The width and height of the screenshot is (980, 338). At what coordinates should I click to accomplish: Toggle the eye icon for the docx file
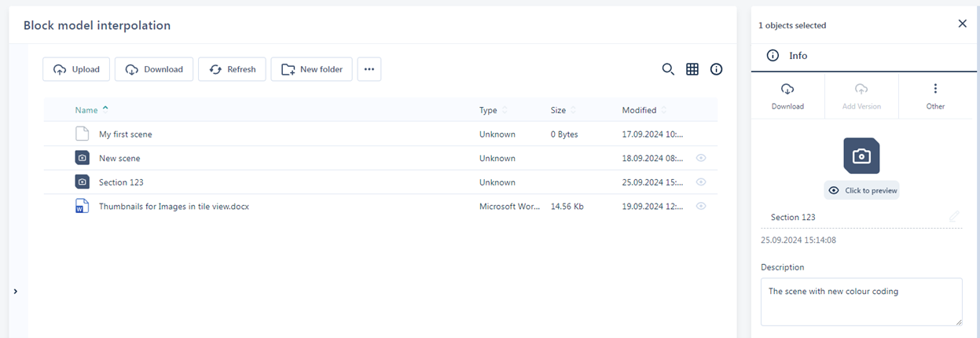click(x=701, y=207)
